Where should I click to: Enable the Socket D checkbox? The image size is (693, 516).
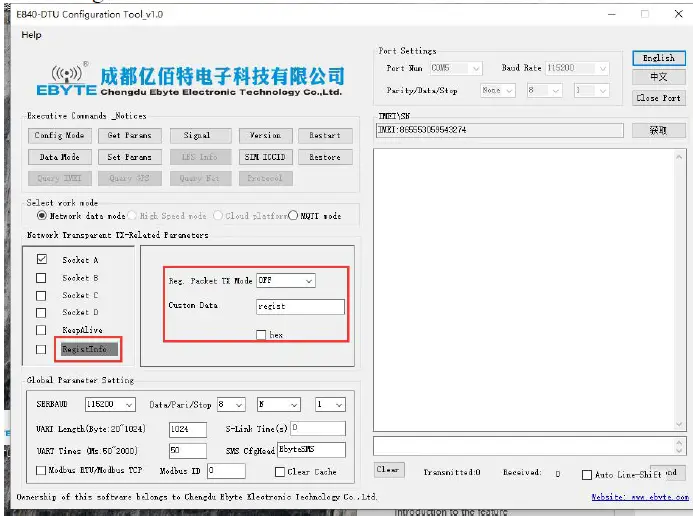(41, 313)
